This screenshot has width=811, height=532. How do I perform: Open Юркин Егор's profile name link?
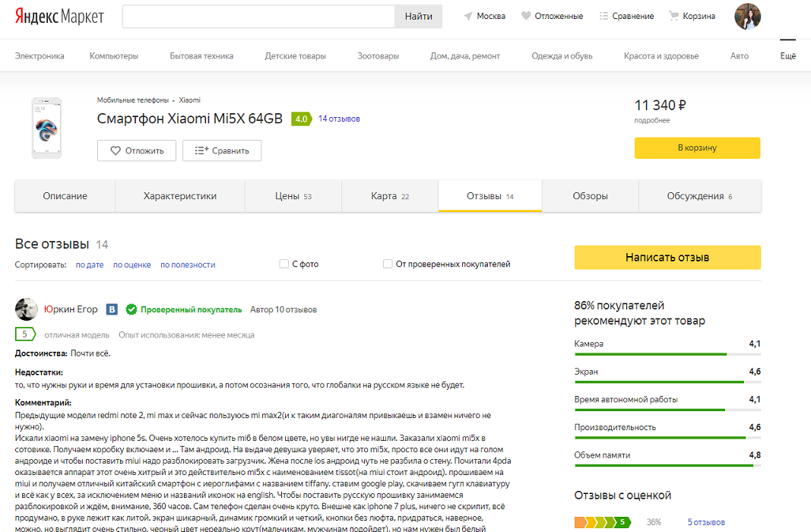tap(71, 309)
